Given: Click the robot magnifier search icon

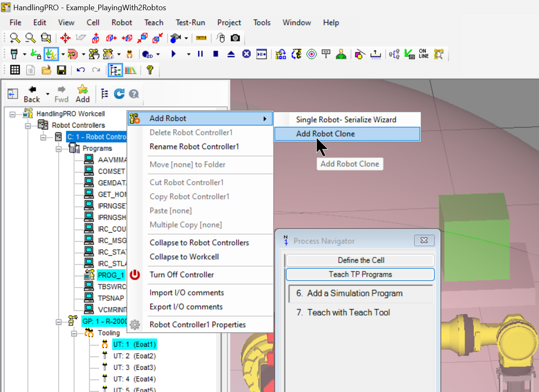Looking at the screenshot, I should 439,54.
